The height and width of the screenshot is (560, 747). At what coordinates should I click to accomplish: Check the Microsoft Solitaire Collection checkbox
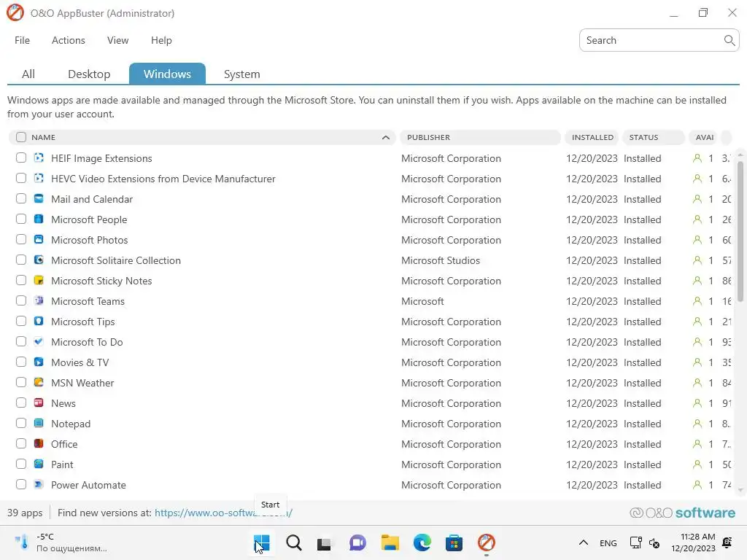point(21,260)
